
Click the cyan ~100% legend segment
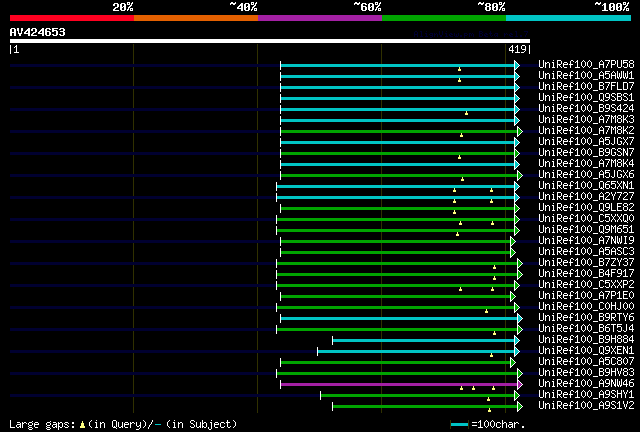pyautogui.click(x=569, y=18)
